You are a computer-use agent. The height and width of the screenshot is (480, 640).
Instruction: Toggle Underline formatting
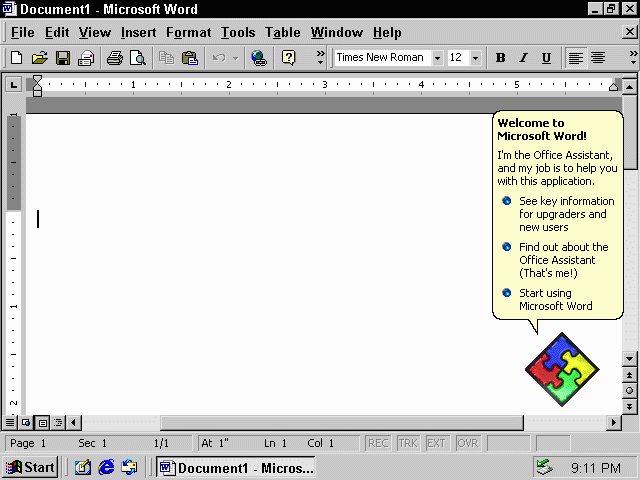tap(546, 58)
